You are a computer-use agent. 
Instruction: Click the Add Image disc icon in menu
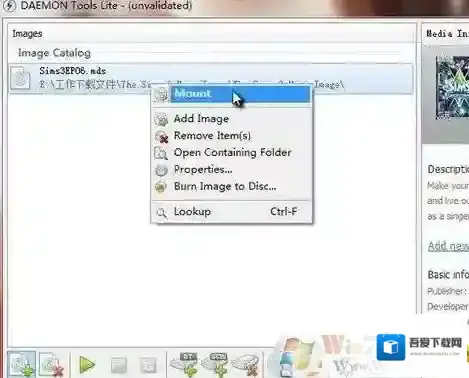161,119
